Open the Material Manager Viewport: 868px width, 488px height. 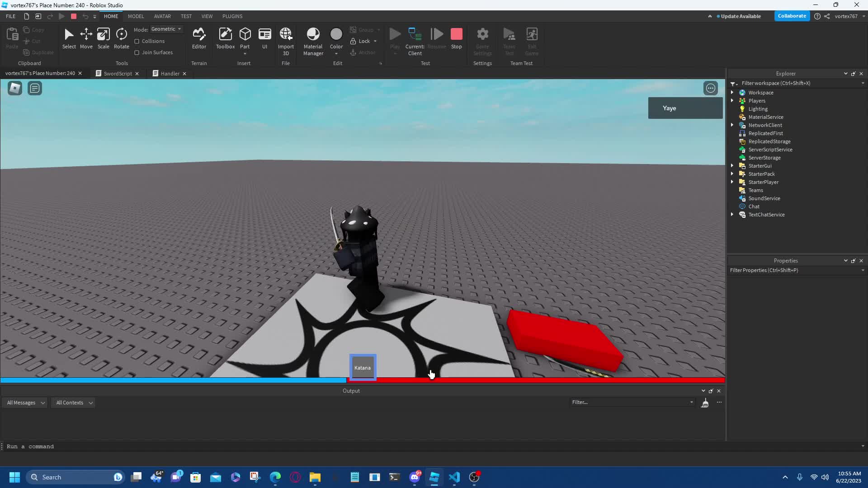point(313,38)
